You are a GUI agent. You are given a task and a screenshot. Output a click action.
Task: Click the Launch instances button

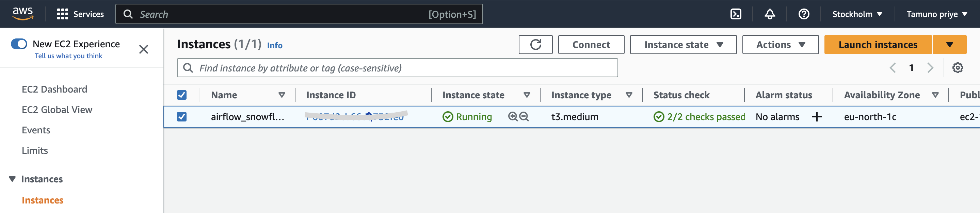[x=878, y=45]
